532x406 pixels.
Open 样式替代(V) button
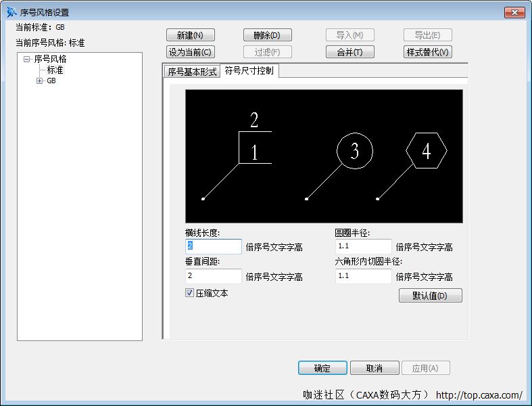(x=427, y=52)
